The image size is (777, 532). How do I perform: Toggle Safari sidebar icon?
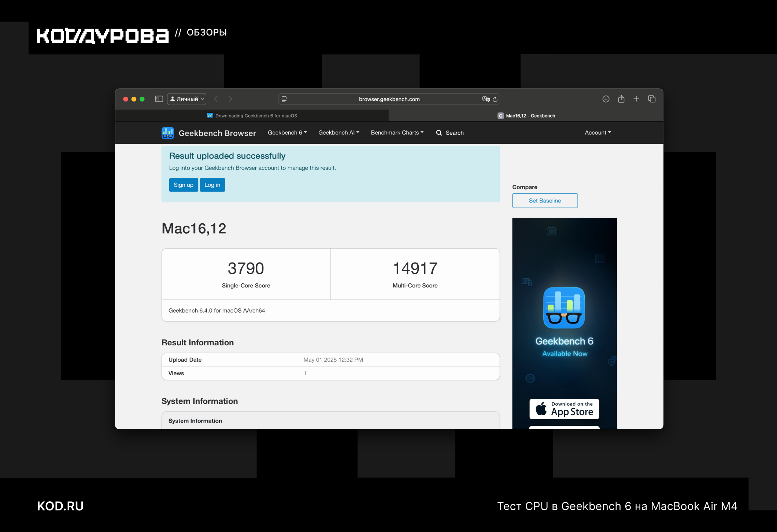pyautogui.click(x=159, y=99)
